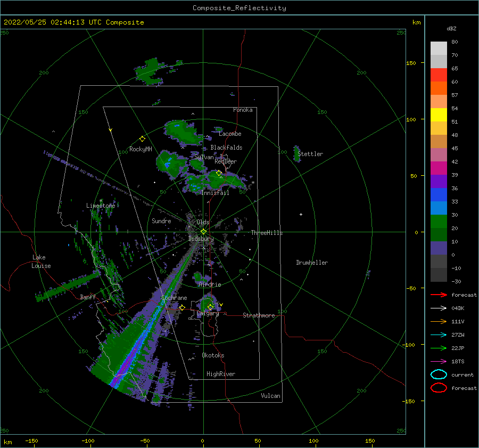Image resolution: width=479 pixels, height=448 pixels.
Task: Select the 60 dBZ orange color swatch
Action: click(439, 88)
